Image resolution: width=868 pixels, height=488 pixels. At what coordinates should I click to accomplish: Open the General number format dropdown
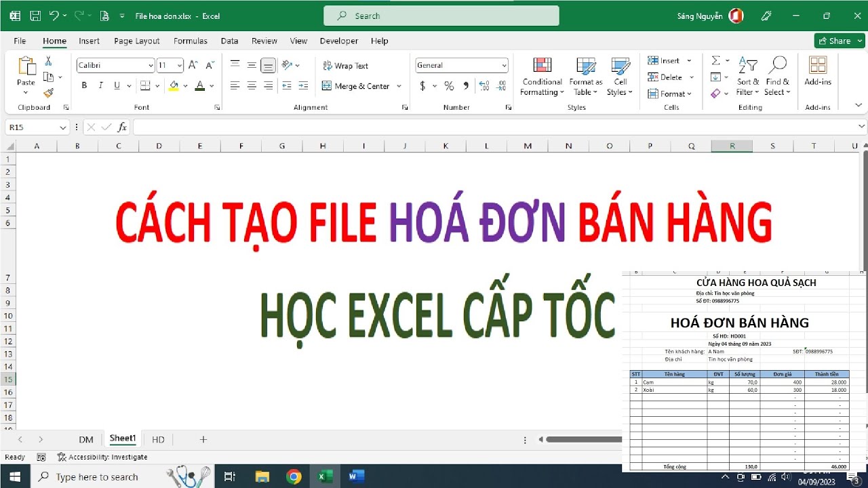(504, 66)
